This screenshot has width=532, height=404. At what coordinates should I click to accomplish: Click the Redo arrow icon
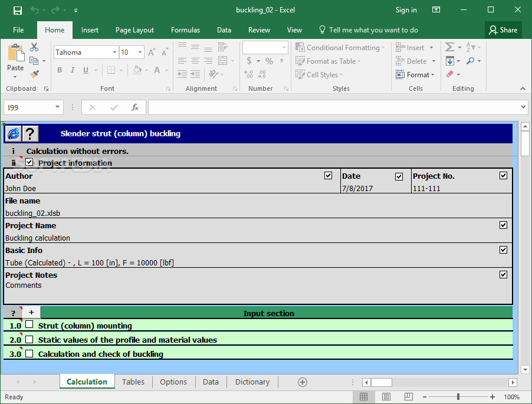click(55, 10)
